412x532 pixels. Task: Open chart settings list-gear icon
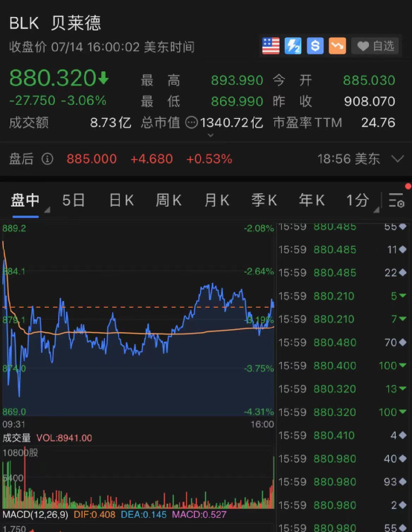point(396,200)
